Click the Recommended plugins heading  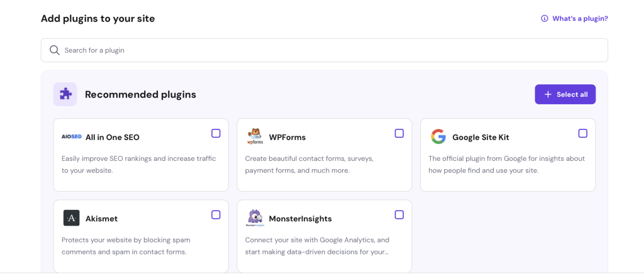140,94
